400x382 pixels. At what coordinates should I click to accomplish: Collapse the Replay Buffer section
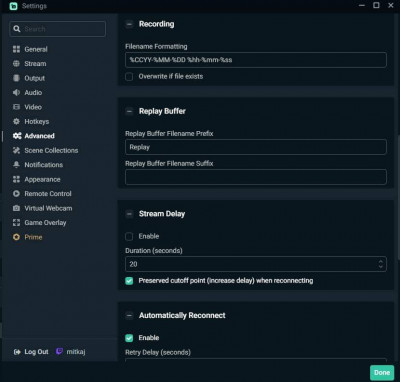pos(129,111)
